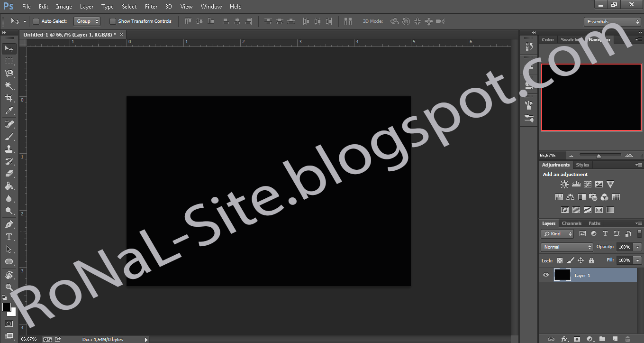The image size is (644, 343).
Task: Select the Lasso tool
Action: (x=9, y=74)
